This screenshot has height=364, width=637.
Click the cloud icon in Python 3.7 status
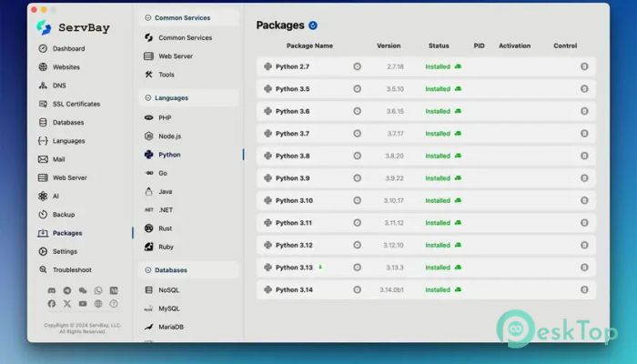[458, 133]
